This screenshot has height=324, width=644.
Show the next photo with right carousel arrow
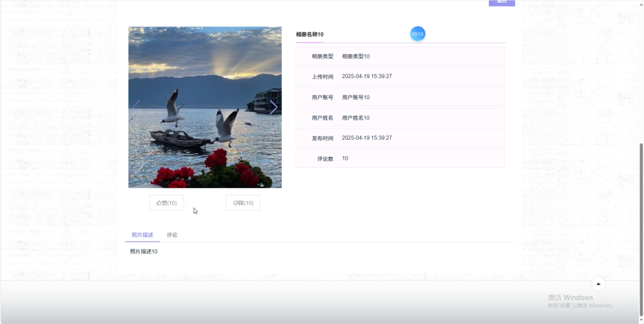(x=273, y=107)
